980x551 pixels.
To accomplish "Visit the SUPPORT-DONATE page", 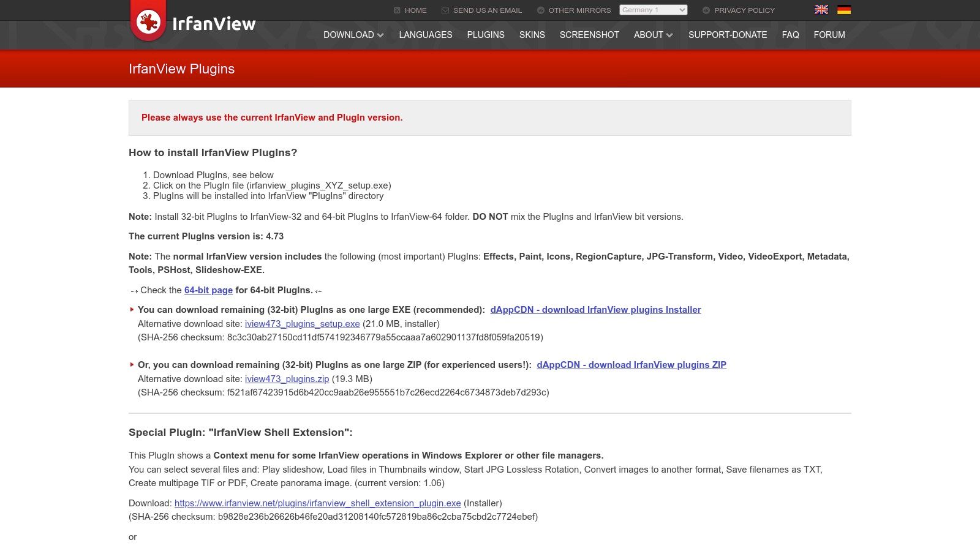I will point(728,35).
